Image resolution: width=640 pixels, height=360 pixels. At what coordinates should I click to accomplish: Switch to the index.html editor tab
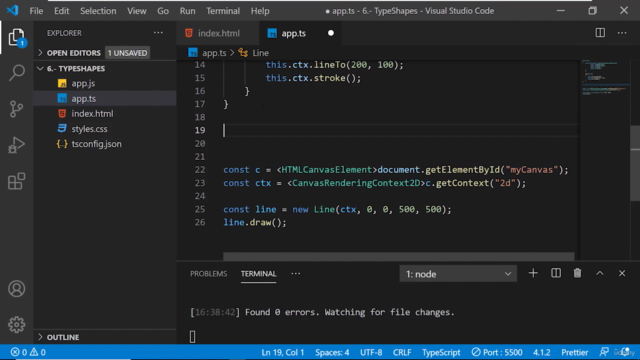[x=218, y=33]
